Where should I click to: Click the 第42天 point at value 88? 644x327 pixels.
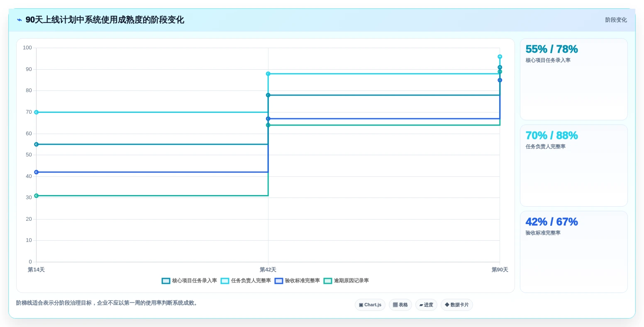pos(268,74)
